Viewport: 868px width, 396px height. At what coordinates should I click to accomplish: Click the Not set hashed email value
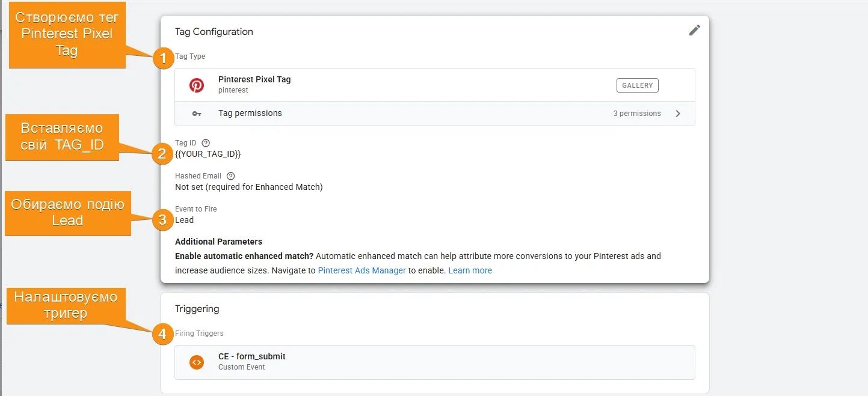point(249,187)
